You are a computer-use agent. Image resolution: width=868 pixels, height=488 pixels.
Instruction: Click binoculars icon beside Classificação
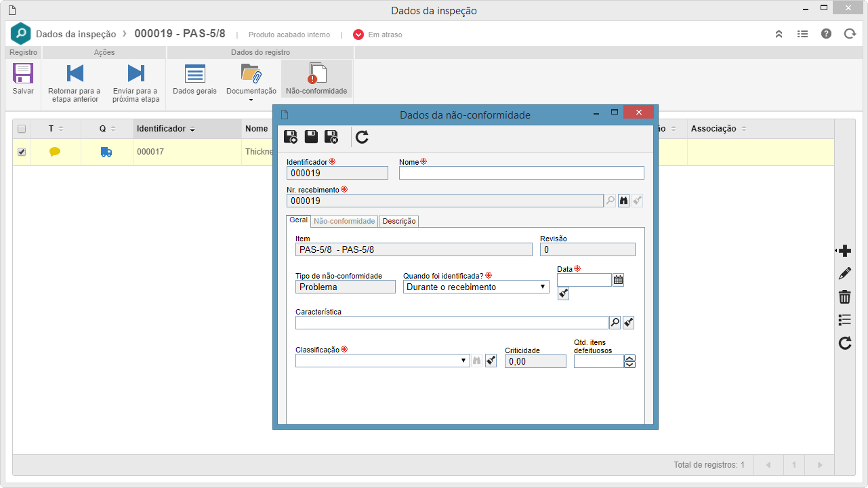[x=477, y=361]
